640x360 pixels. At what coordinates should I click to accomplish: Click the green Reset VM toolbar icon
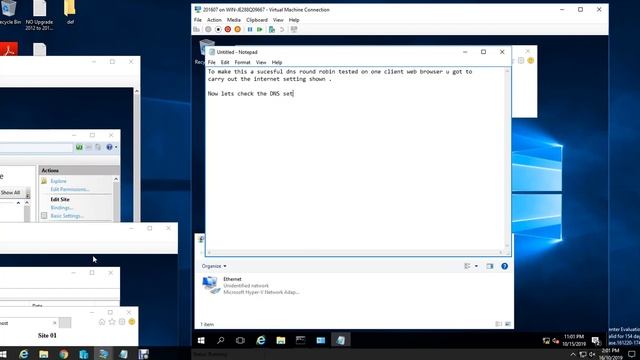pyautogui.click(x=260, y=29)
